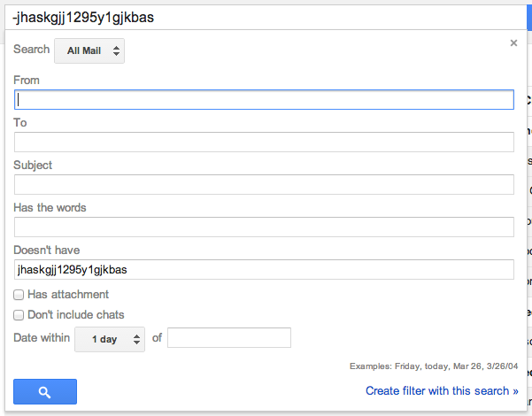Viewport: 532px width, 416px height.
Task: Enable the Has attachment checkbox
Action: pyautogui.click(x=19, y=295)
